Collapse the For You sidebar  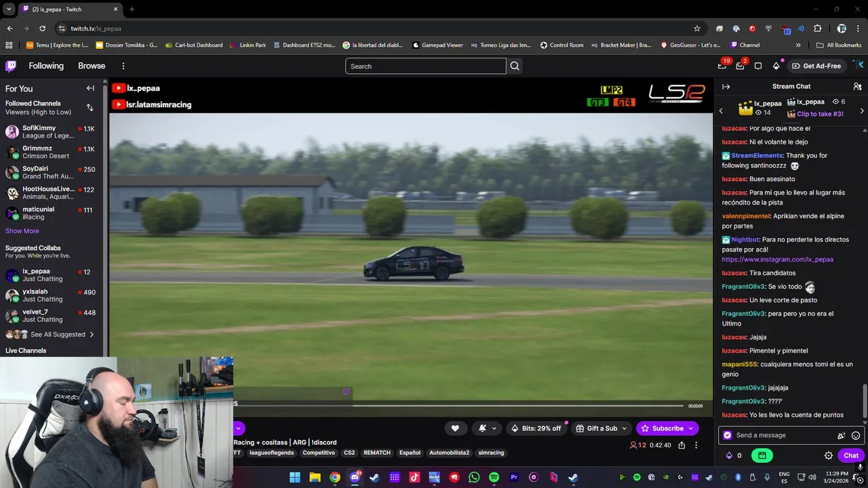point(90,88)
